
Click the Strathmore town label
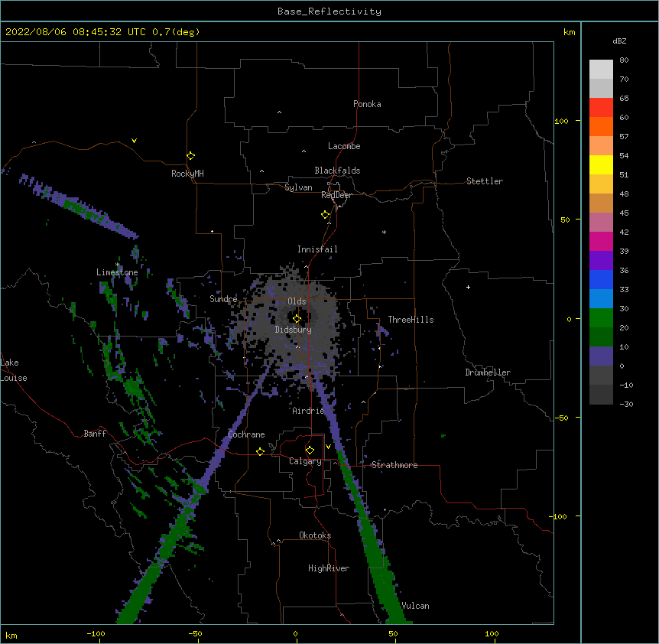tap(394, 465)
